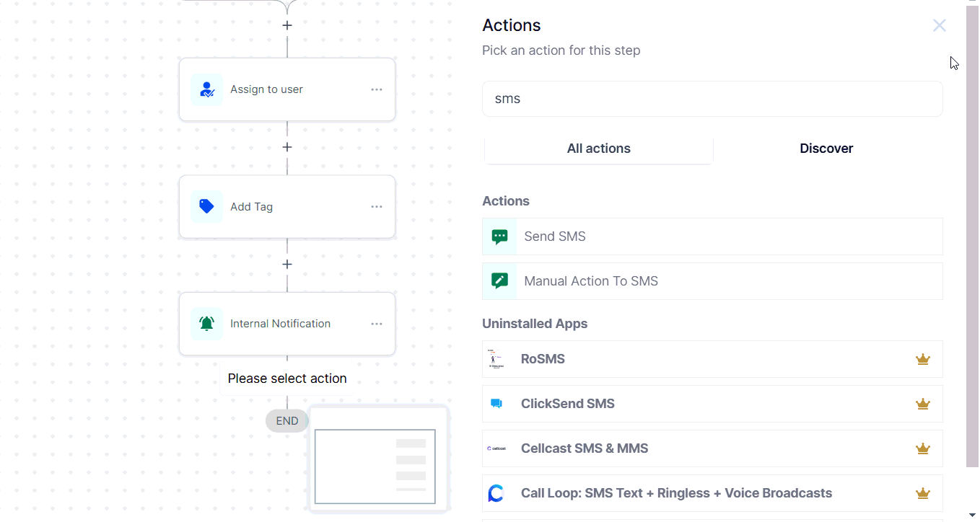This screenshot has width=980, height=522.
Task: Click the RoSMS premium crown icon
Action: pos(922,359)
